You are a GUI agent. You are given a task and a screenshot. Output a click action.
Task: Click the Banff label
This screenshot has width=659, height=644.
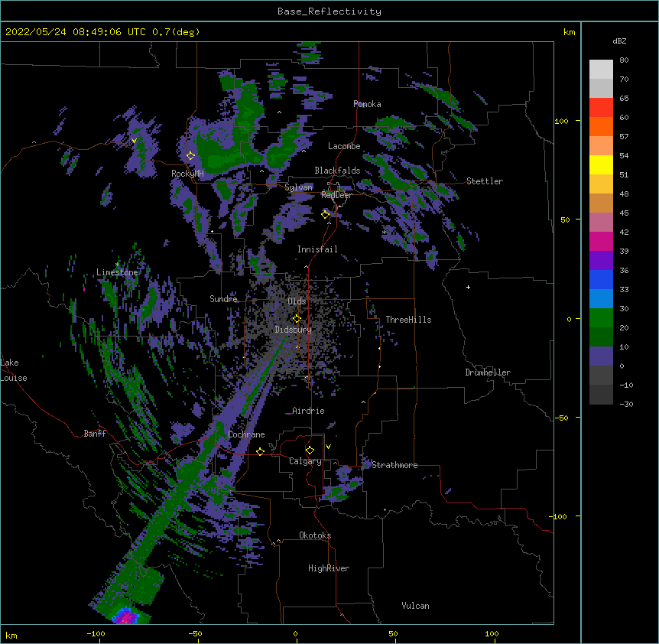(x=95, y=434)
